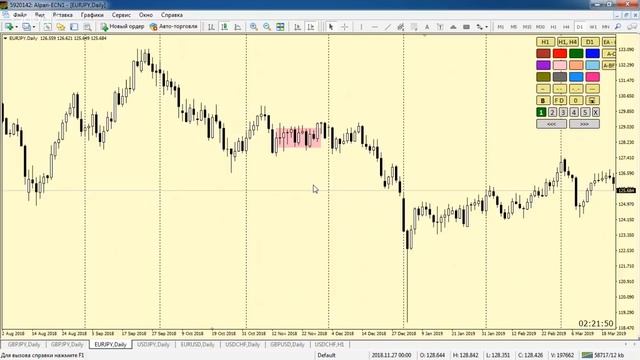The width and height of the screenshot is (640, 360).
Task: Zoom out of the chart
Action: coord(267,27)
